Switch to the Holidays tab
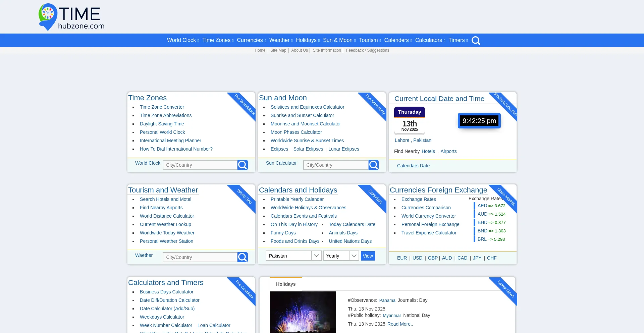 (285, 284)
